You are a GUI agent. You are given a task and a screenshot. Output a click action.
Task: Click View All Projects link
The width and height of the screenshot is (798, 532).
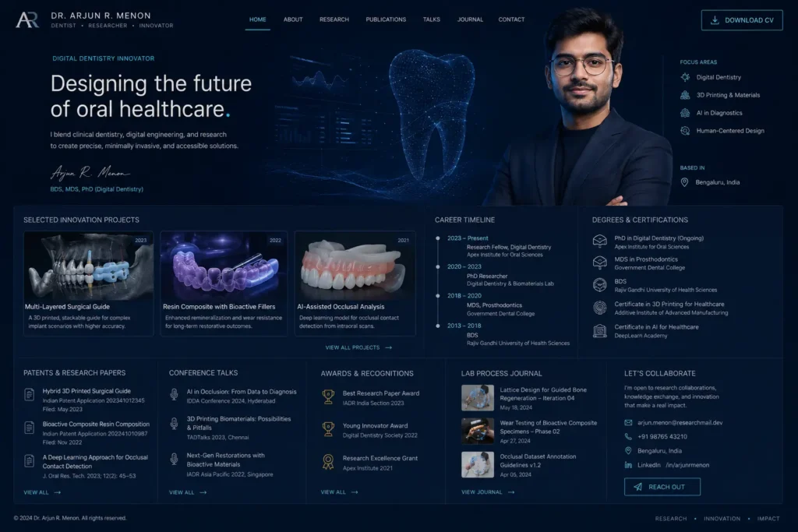(358, 348)
